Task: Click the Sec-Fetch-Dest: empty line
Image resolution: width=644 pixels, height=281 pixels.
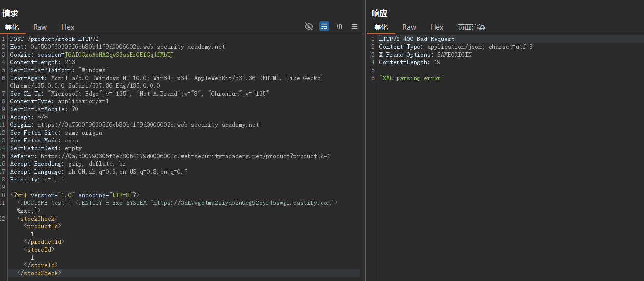Action: (46, 148)
